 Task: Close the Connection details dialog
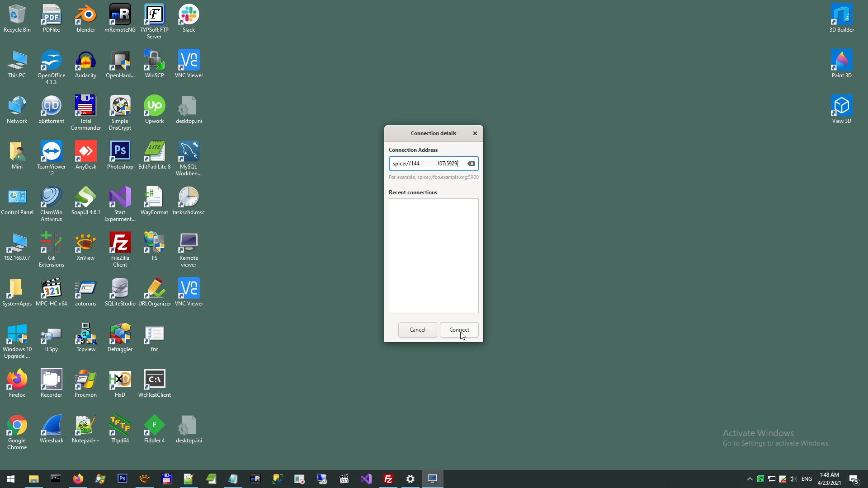[475, 133]
